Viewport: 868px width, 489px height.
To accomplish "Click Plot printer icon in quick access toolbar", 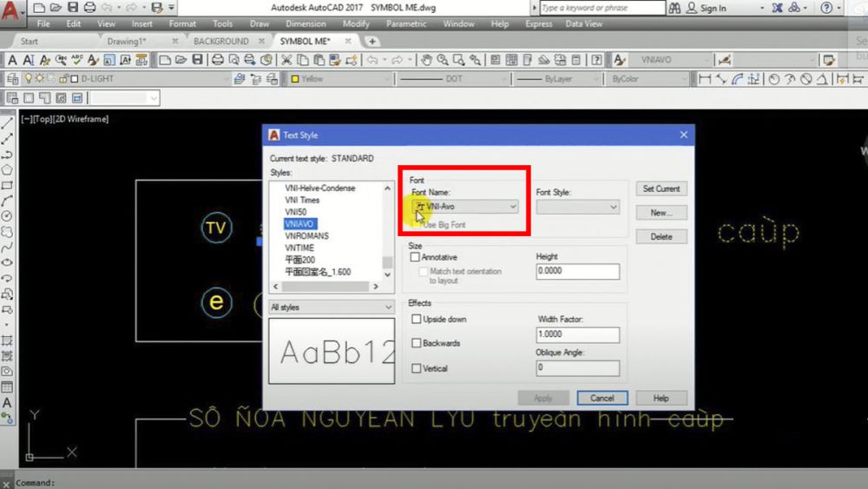I will (x=89, y=8).
